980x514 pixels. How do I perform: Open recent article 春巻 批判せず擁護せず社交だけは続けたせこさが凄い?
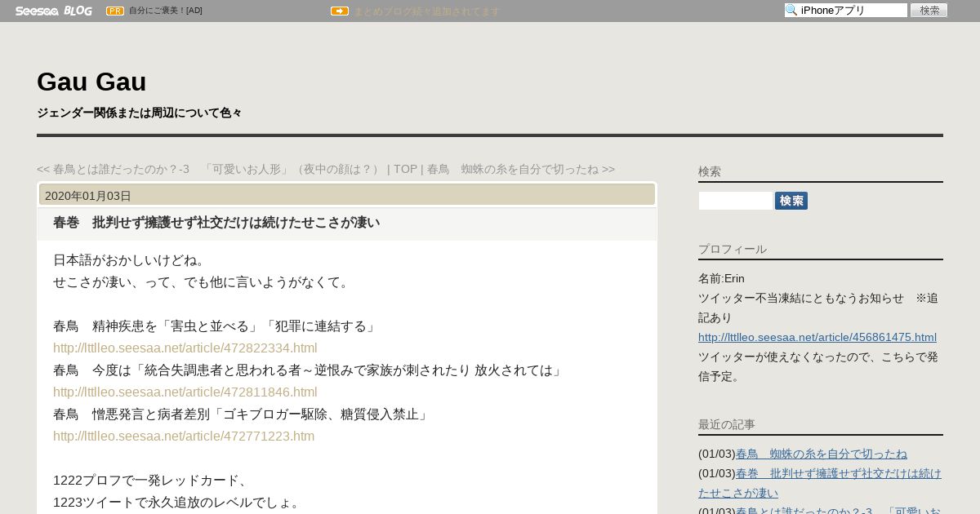(820, 483)
